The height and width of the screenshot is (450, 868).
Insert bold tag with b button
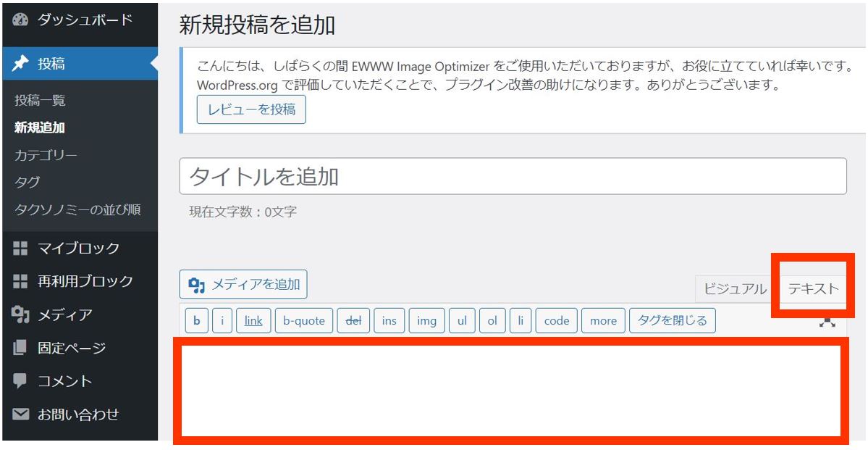(x=195, y=320)
